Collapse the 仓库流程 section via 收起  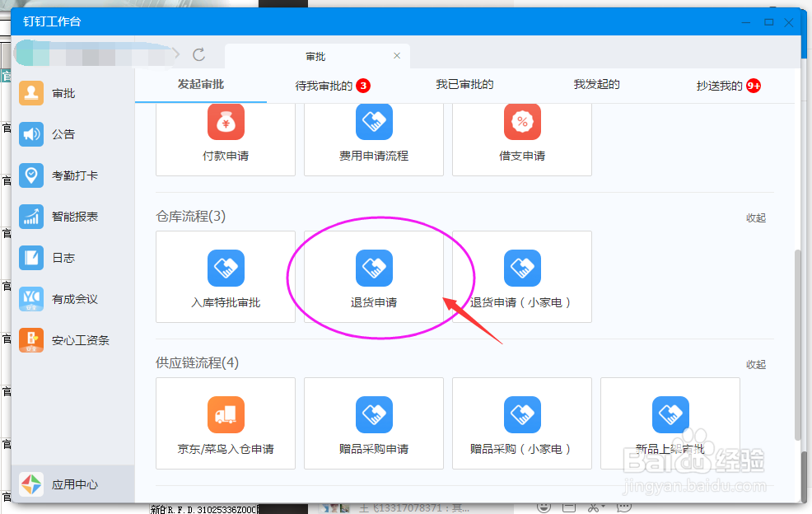pyautogui.click(x=755, y=217)
